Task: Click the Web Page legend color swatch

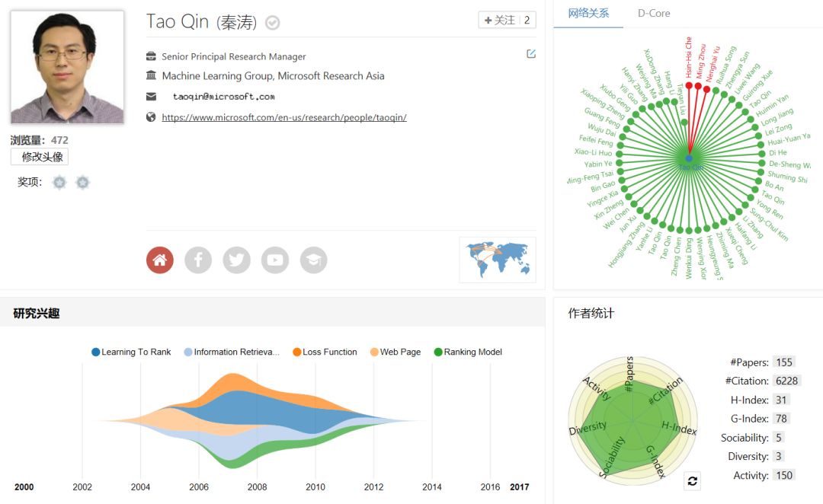Action: click(374, 352)
